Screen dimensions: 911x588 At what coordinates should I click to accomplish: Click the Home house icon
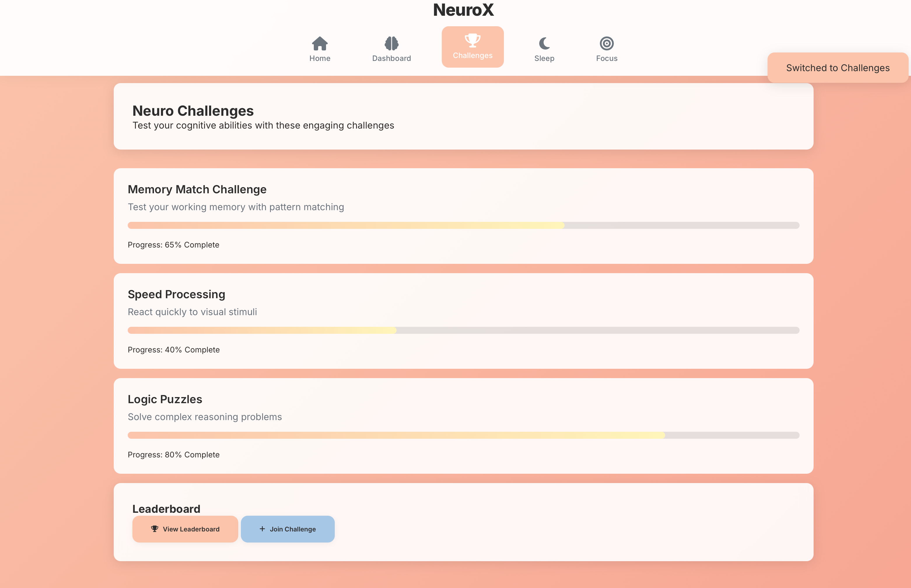point(320,43)
